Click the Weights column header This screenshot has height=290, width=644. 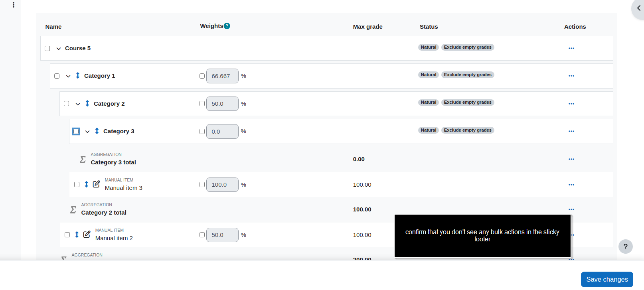[x=211, y=26]
